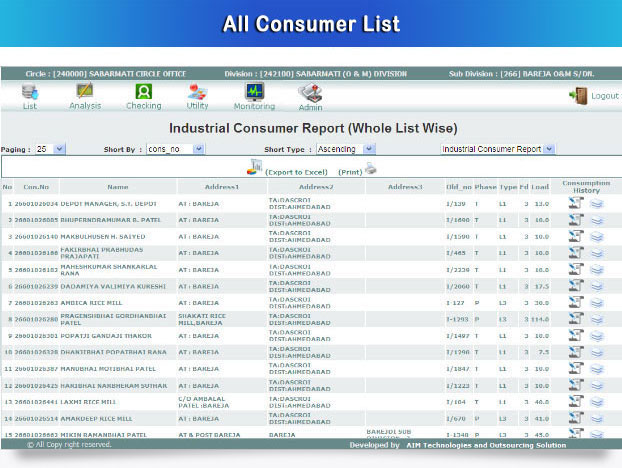This screenshot has height=468, width=622.
Task: View consumption chart for Laxmi Rice Mill
Action: click(x=575, y=402)
